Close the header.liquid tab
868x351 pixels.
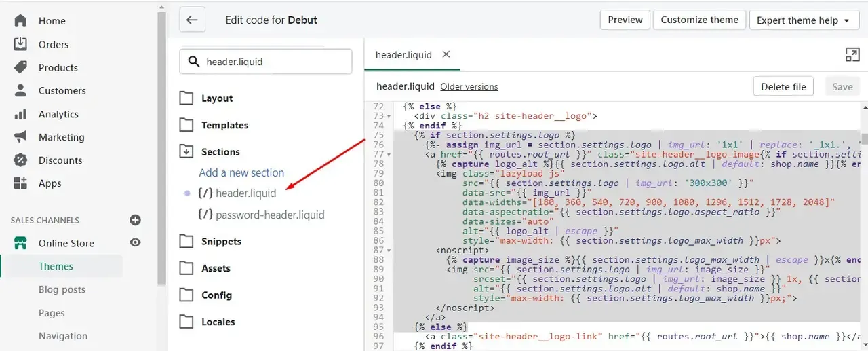446,54
